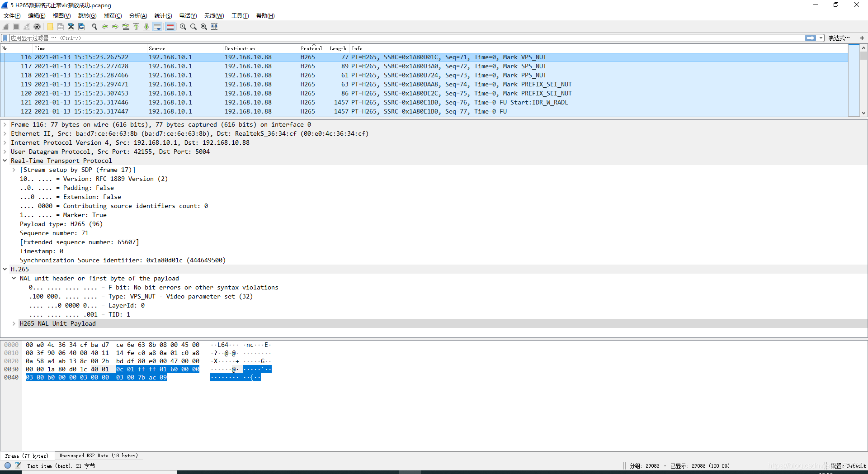Reload this capture file
Screen dimensions: 868x474
(81, 27)
